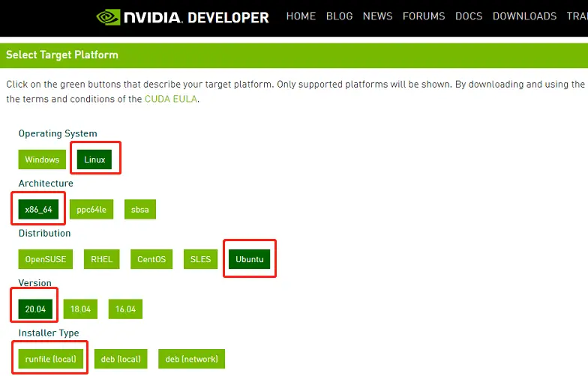Click the Installer Type label
Screen dimensions: 588x376
coord(49,333)
